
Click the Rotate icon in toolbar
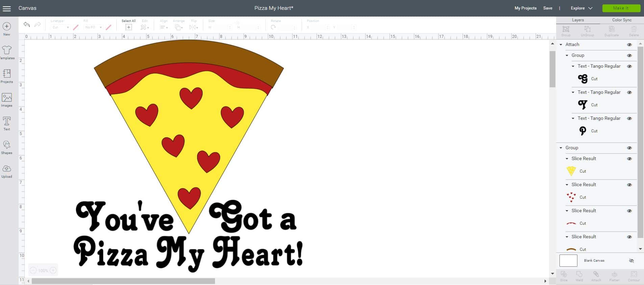point(273,27)
